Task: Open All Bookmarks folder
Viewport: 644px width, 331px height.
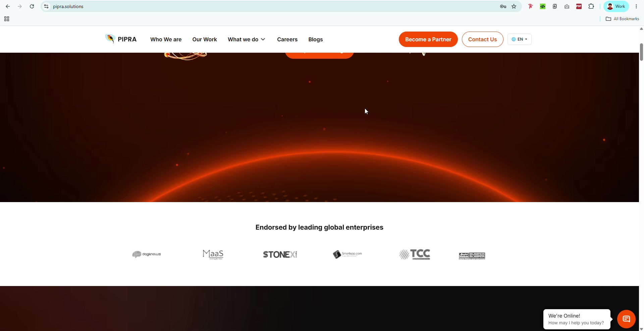Action: pyautogui.click(x=623, y=19)
